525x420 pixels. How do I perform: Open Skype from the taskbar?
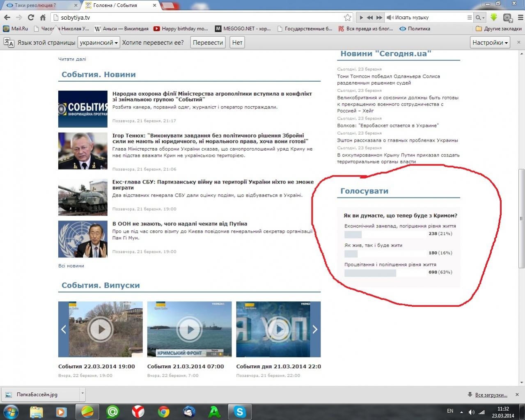pyautogui.click(x=240, y=411)
